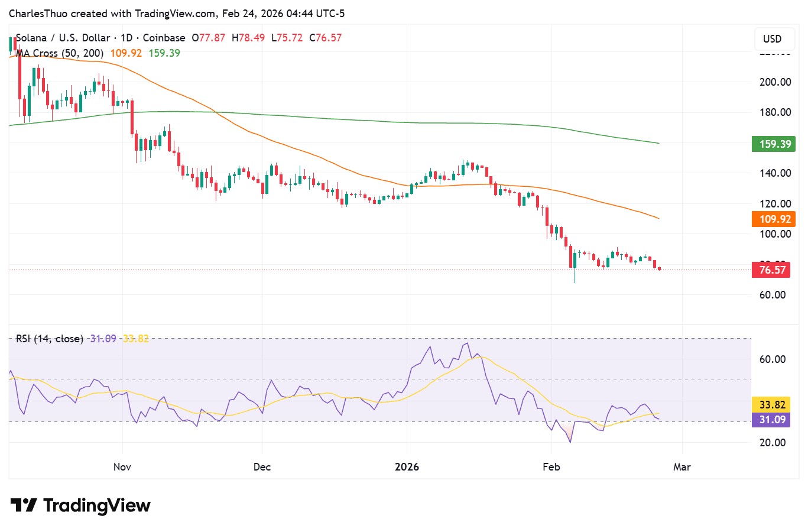Screen dimensions: 808x532
Task: Toggle the USD currency button
Action: point(774,39)
